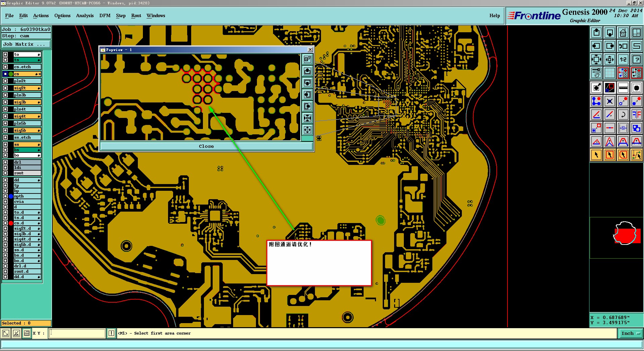This screenshot has width=644, height=351.
Task: Open the wrench and pencil tools icon
Action: pyautogui.click(x=596, y=73)
